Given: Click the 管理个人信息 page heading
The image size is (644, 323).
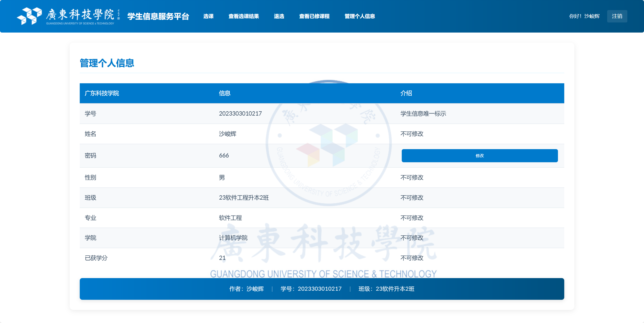Looking at the screenshot, I should [x=107, y=63].
